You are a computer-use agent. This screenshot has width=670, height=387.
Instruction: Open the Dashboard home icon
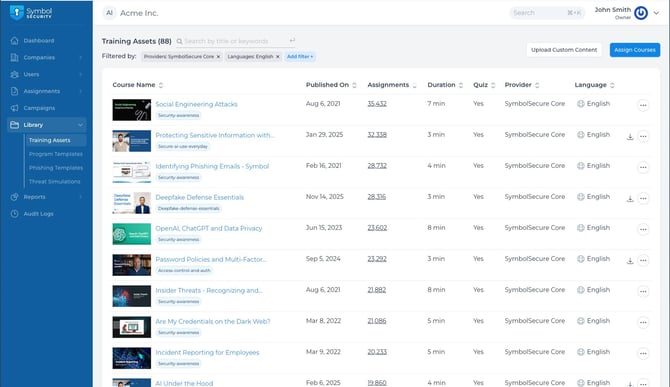click(15, 41)
